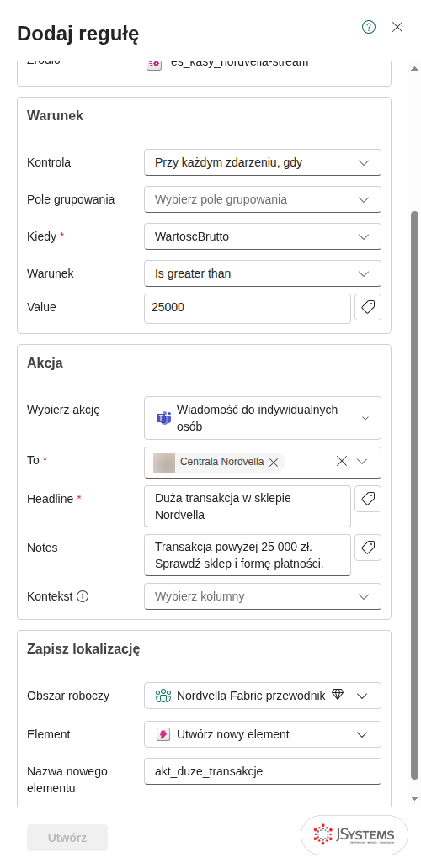
Task: Click the Akcja section heading
Action: 45,363
